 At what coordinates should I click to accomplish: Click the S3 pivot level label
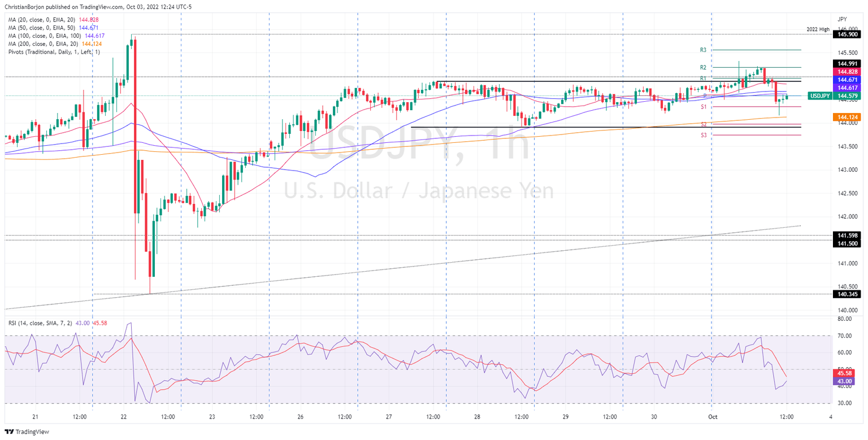(x=704, y=135)
